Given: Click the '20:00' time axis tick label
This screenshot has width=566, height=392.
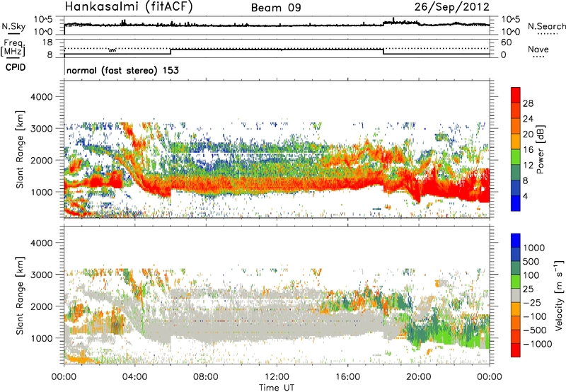Looking at the screenshot, I should point(418,377).
